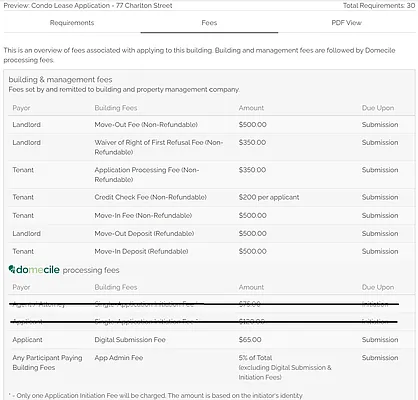The width and height of the screenshot is (418, 400).
Task: Click the Move-In Deposit (Refundable) row
Action: (x=211, y=251)
